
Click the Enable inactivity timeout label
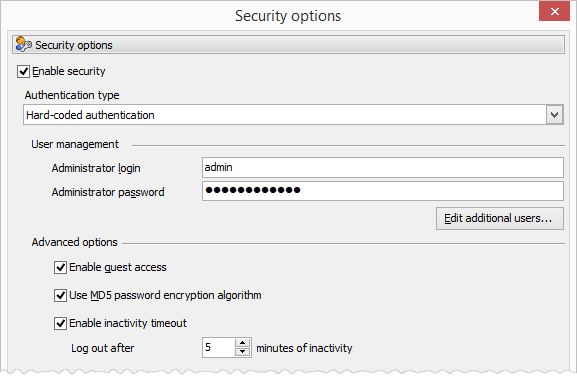(x=128, y=323)
